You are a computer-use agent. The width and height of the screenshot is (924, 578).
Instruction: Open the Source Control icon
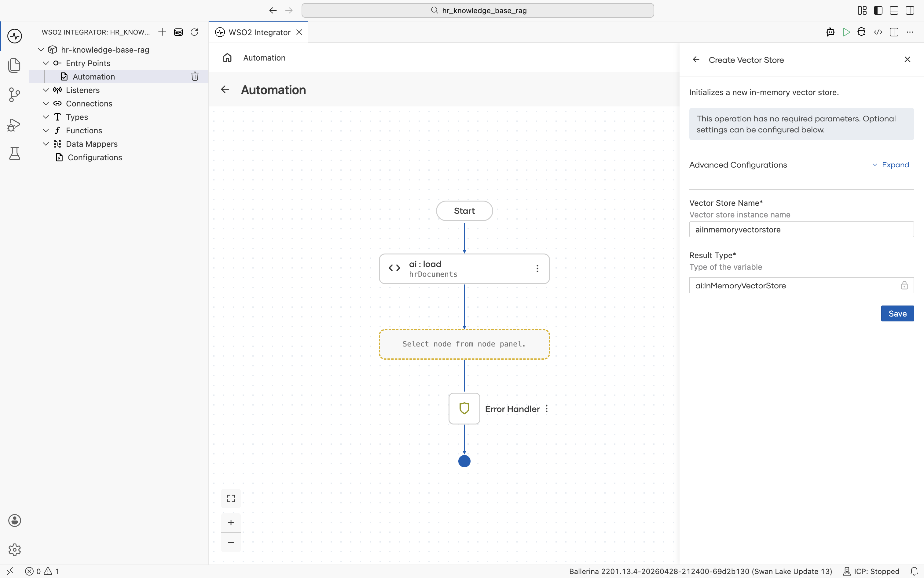(14, 94)
